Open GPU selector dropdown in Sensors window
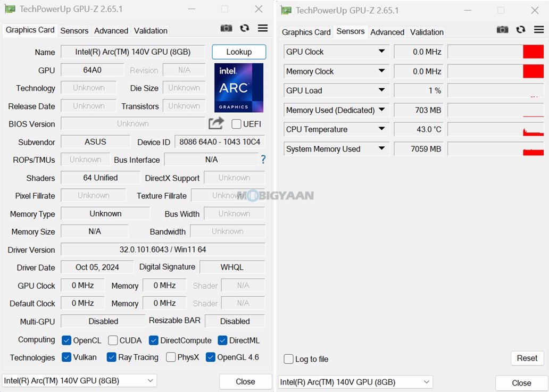The width and height of the screenshot is (549, 392). [356, 382]
